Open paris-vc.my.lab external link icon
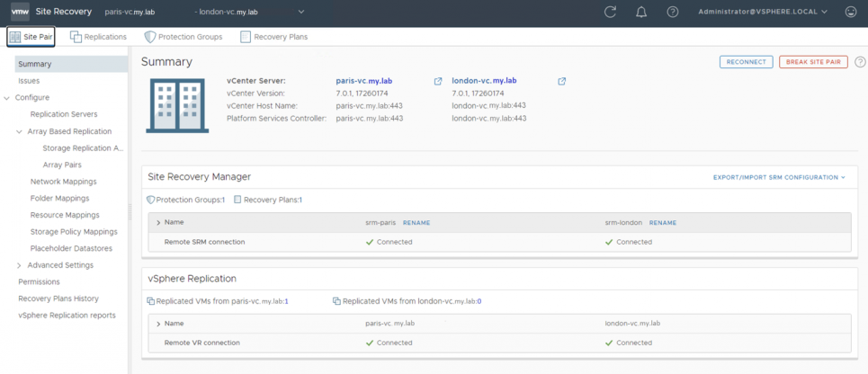This screenshot has height=374, width=868. (x=438, y=81)
